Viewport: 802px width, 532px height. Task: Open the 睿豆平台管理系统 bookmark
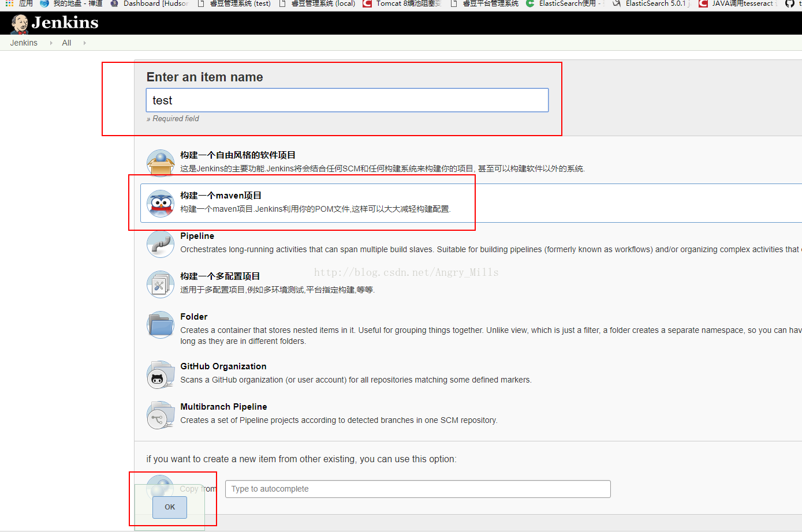pyautogui.click(x=484, y=3)
